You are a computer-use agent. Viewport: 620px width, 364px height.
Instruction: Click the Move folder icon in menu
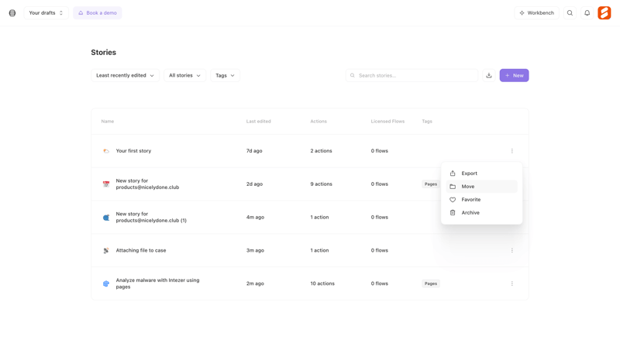click(453, 187)
